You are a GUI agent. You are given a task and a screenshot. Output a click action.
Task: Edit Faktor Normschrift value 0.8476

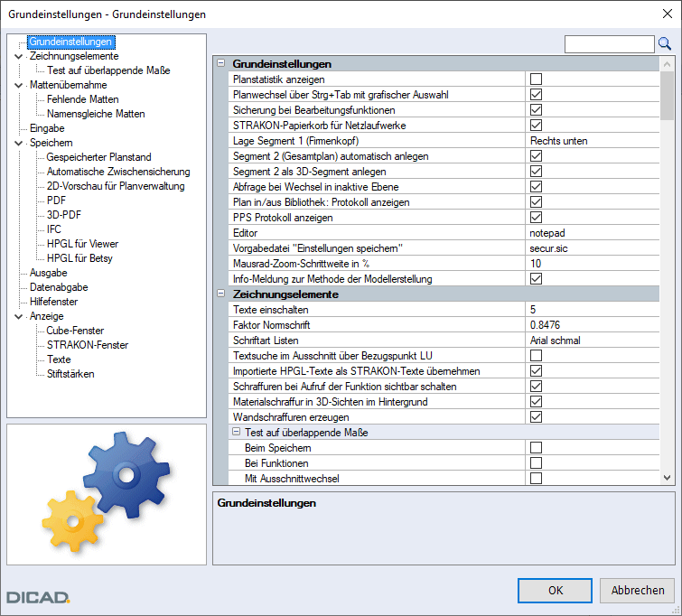coord(592,324)
